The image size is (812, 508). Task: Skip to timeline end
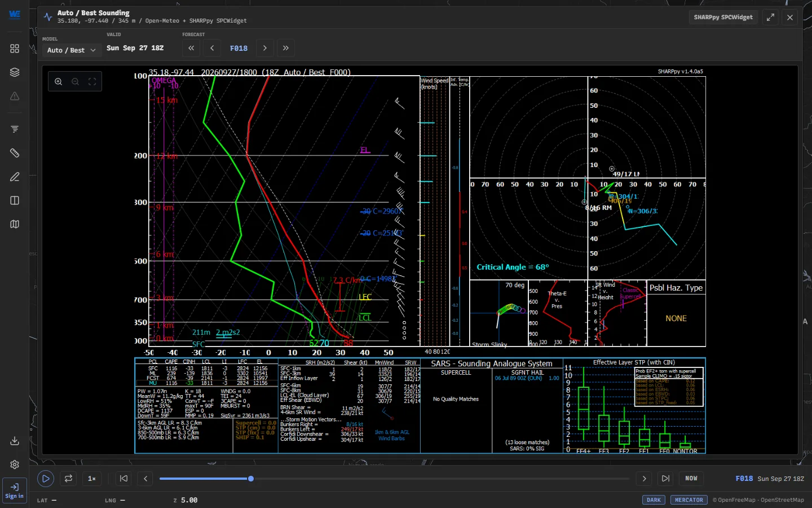click(665, 479)
